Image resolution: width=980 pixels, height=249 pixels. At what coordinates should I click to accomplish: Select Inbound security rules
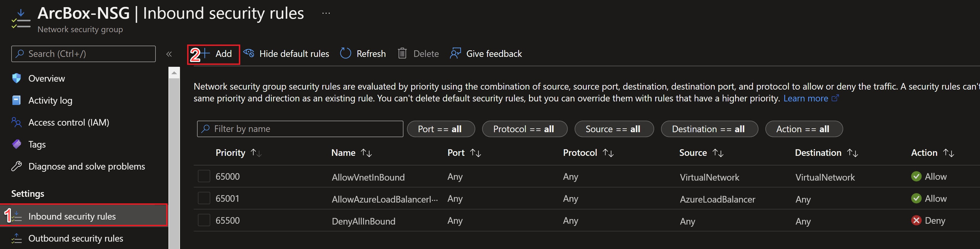pyautogui.click(x=84, y=216)
